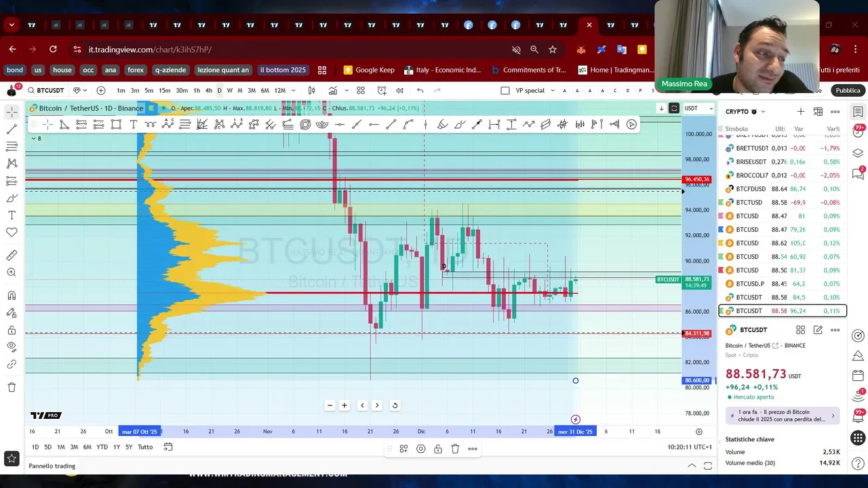Lock the selected drawing in bottom floating toolbar
Viewport: 868px width, 488px height.
pyautogui.click(x=438, y=449)
